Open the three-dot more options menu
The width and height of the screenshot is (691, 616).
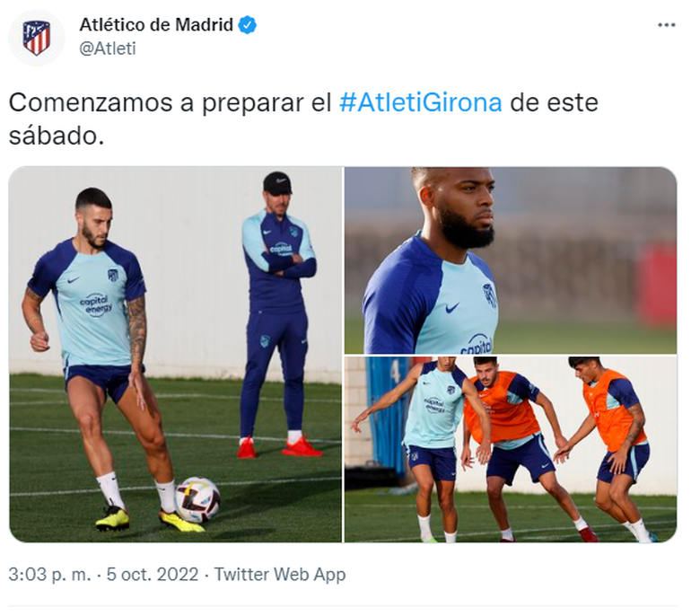pyautogui.click(x=666, y=25)
